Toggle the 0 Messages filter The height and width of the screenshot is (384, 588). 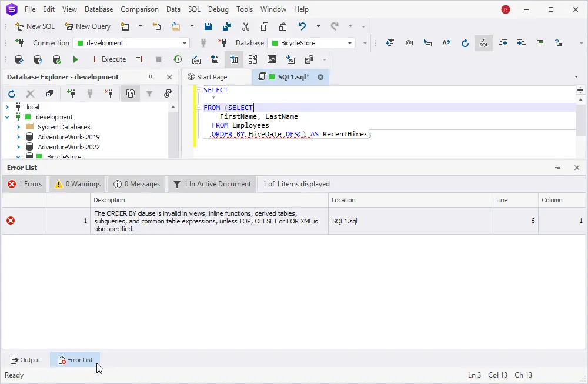[137, 184]
